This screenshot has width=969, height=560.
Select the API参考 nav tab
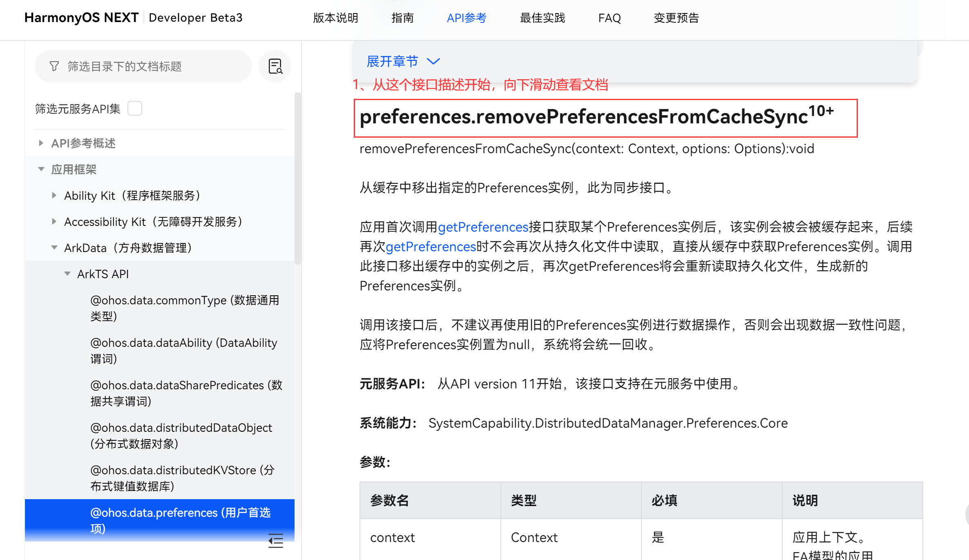tap(467, 18)
